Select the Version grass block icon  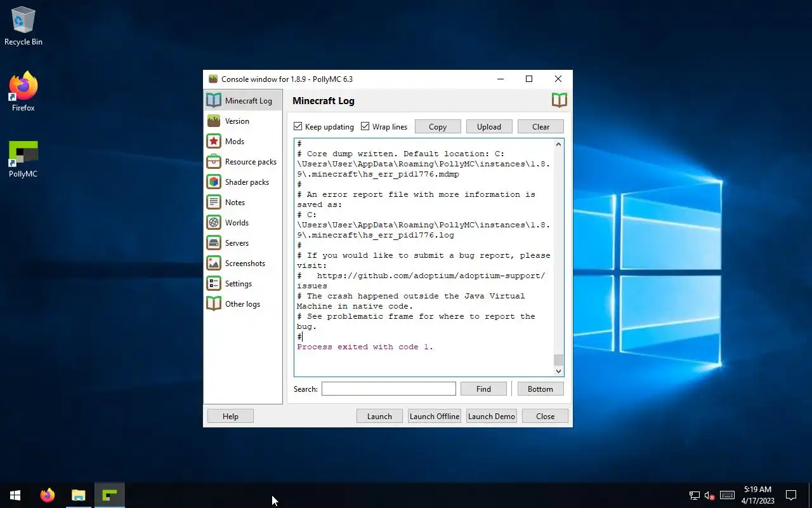tap(214, 121)
